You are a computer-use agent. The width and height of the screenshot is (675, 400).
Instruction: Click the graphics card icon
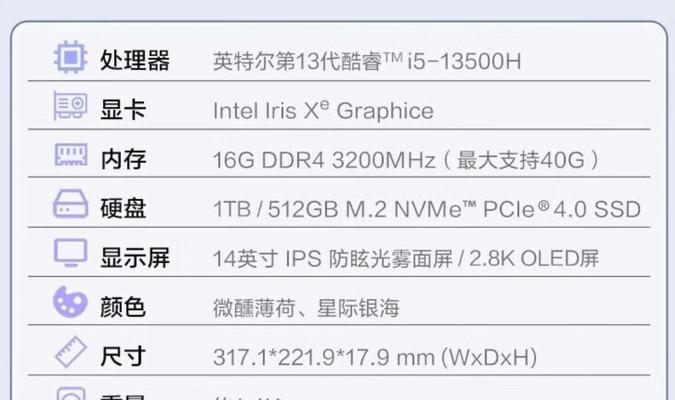(71, 106)
